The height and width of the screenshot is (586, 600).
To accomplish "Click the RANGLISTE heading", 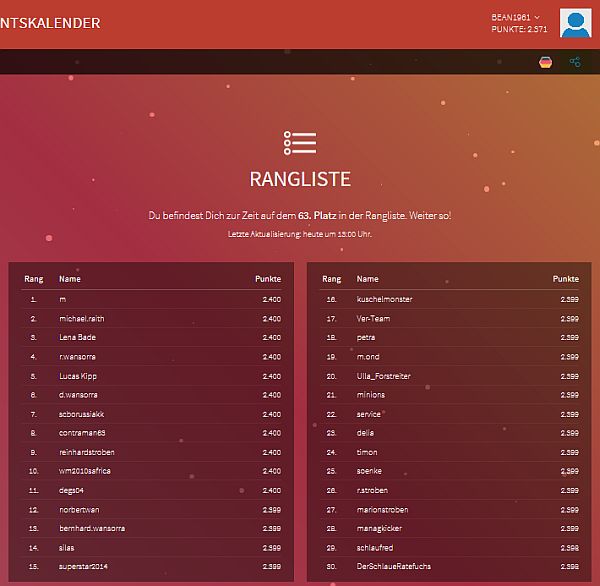I will tap(300, 180).
